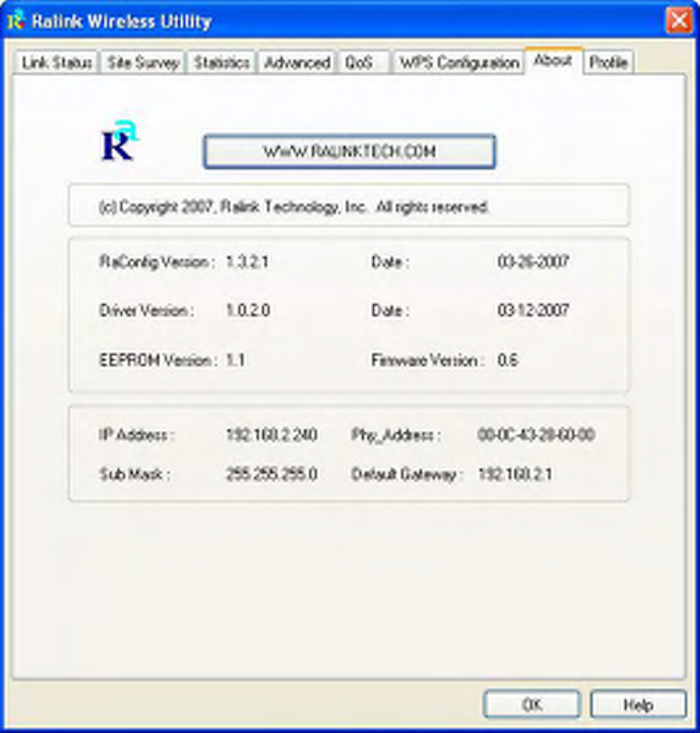700x733 pixels.
Task: Click the Driver Version label
Action: click(147, 311)
